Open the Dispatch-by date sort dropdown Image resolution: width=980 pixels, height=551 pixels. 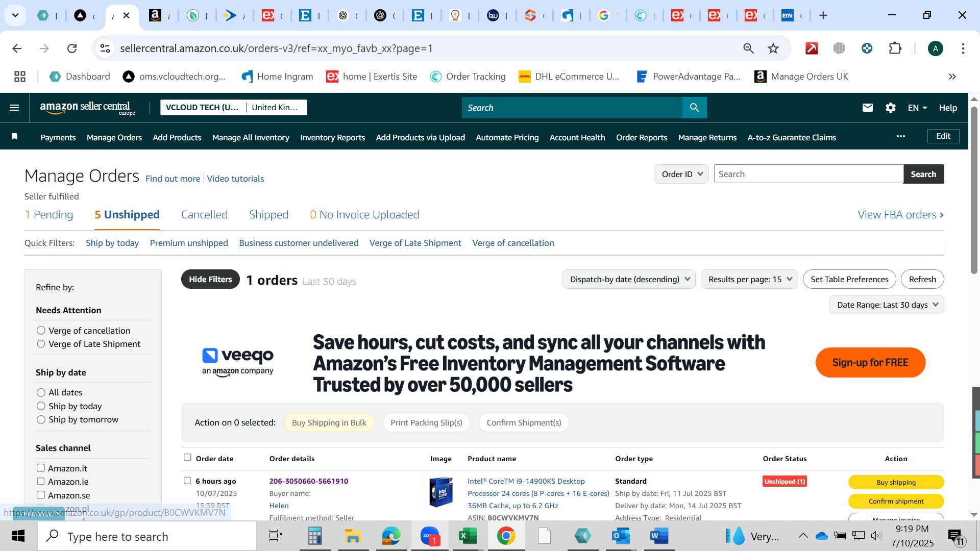click(x=629, y=279)
